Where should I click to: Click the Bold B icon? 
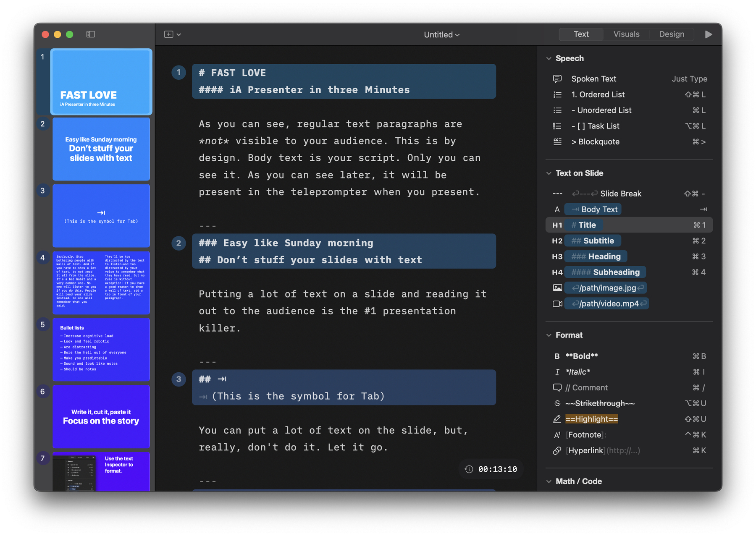pos(557,356)
